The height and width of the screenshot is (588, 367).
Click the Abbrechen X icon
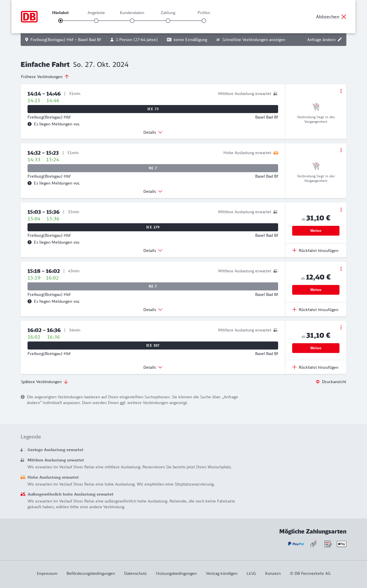pyautogui.click(x=344, y=17)
